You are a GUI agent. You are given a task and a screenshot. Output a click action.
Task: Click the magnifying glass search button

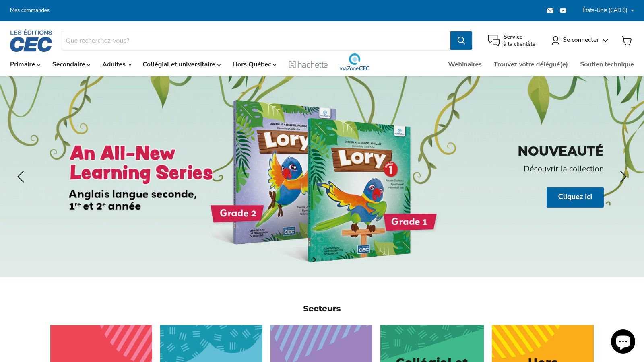[461, 41]
